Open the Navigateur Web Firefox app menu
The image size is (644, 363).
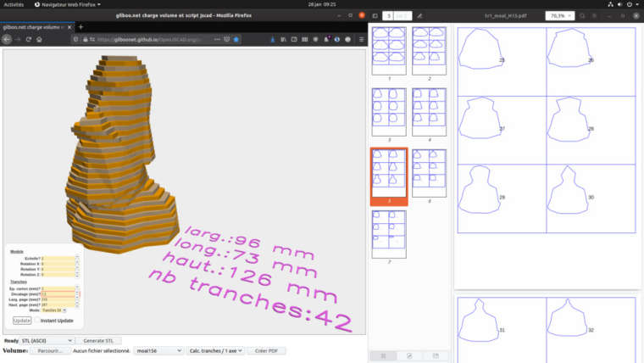point(68,4)
